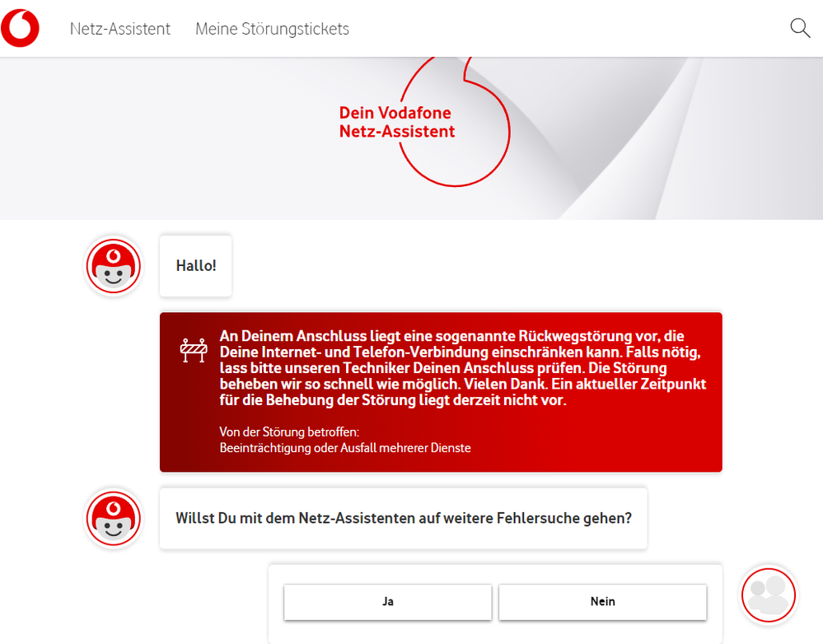Image resolution: width=823 pixels, height=644 pixels.
Task: Click the Hallo chat bubble
Action: pyautogui.click(x=195, y=265)
